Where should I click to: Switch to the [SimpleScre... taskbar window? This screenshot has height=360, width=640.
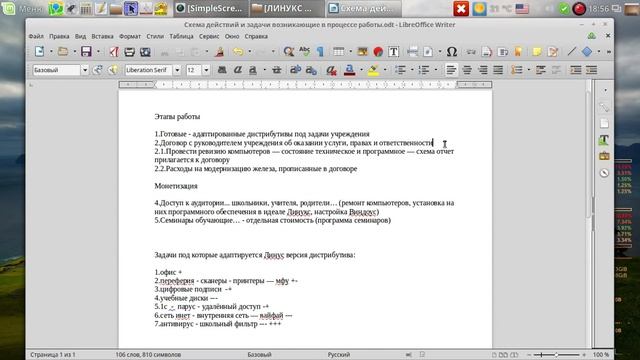210,9
